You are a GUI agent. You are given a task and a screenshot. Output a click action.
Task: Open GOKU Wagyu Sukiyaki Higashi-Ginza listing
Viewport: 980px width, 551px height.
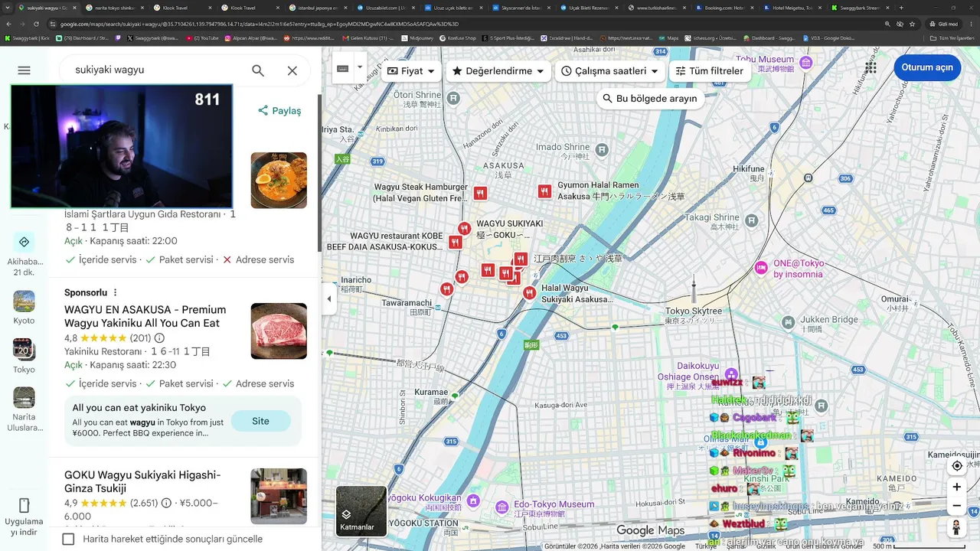pos(142,481)
